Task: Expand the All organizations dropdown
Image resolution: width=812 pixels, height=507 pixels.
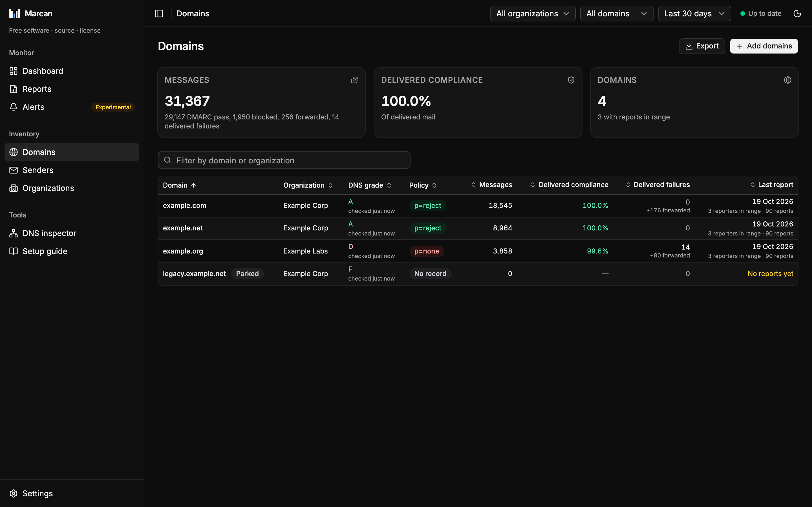Action: [x=533, y=14]
